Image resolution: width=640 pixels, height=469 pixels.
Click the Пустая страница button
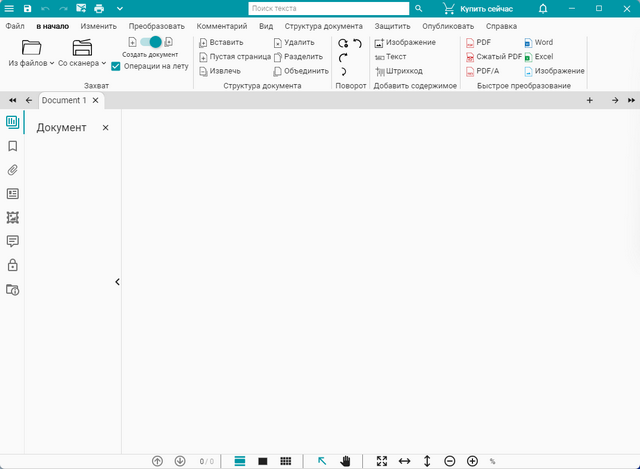(x=234, y=57)
